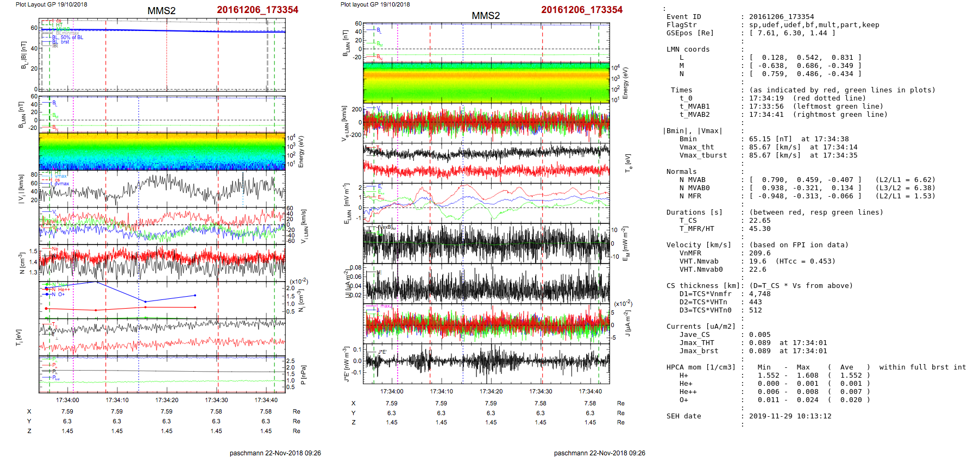Click the left plot's energy spectrogram panel
Screen dimensions: 980x457
pos(162,151)
